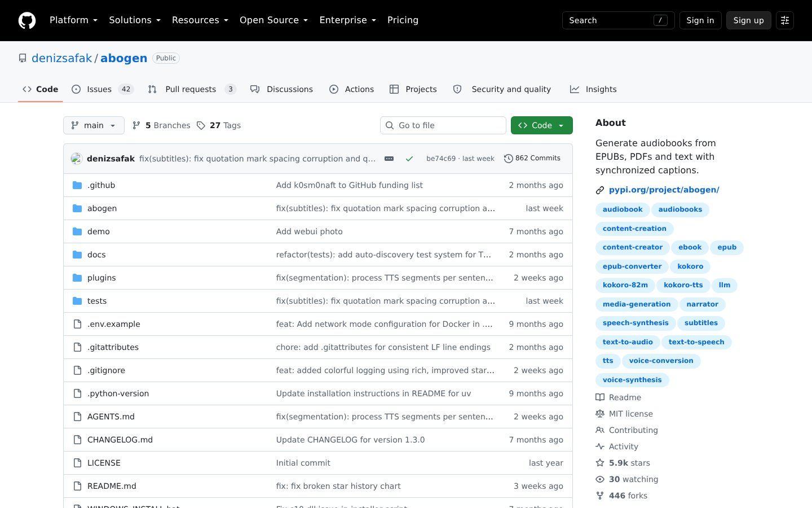Click the tests folder icon
Viewport: 812px width, 508px height.
pyautogui.click(x=77, y=301)
